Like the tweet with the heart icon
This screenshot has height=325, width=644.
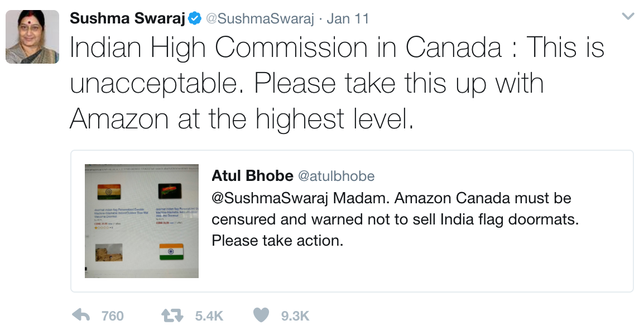pos(261,316)
